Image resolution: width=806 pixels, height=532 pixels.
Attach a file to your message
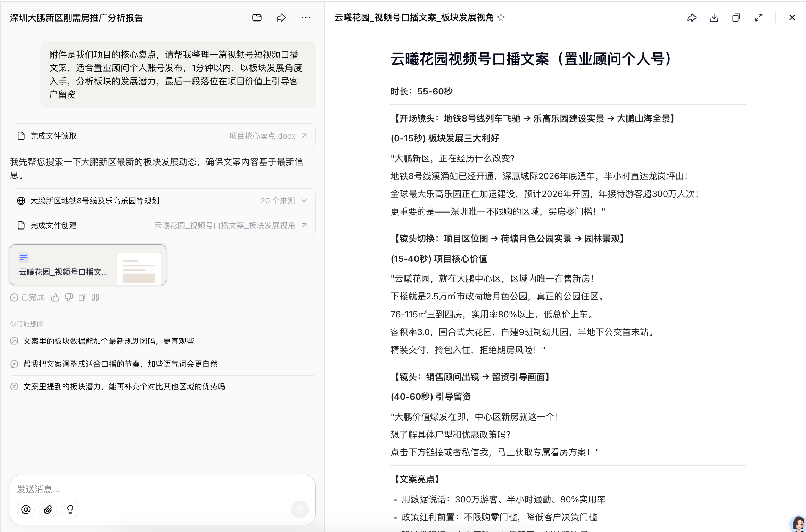coord(48,509)
